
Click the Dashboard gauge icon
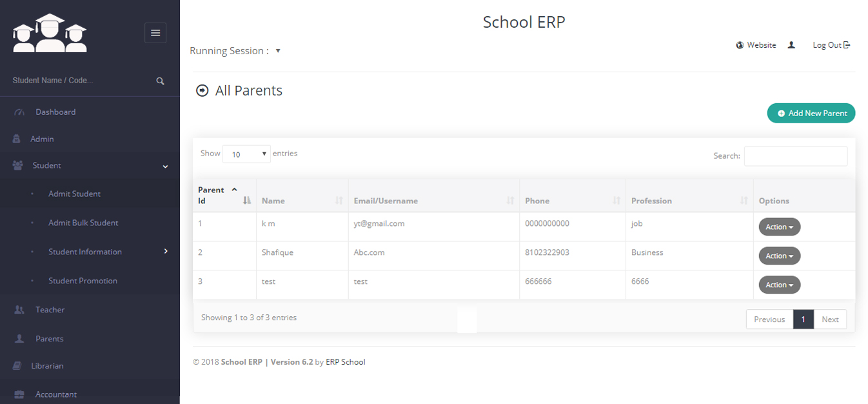pyautogui.click(x=19, y=112)
